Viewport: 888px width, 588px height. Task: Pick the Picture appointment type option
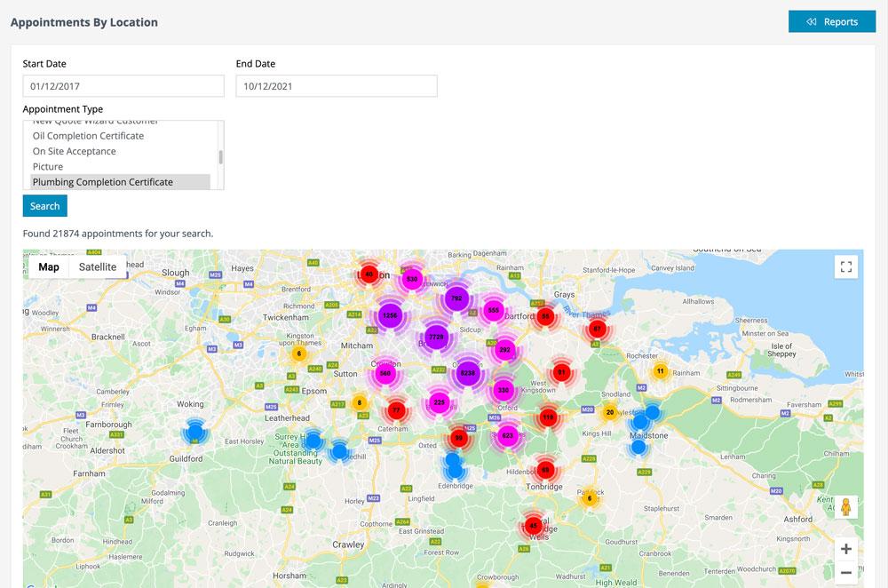(48, 166)
